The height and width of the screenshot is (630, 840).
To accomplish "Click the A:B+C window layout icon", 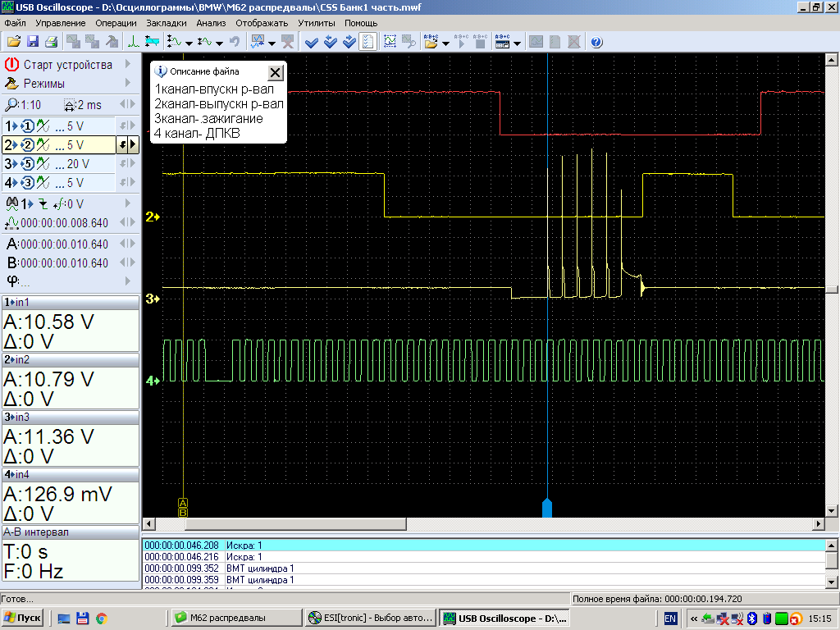I will [503, 42].
